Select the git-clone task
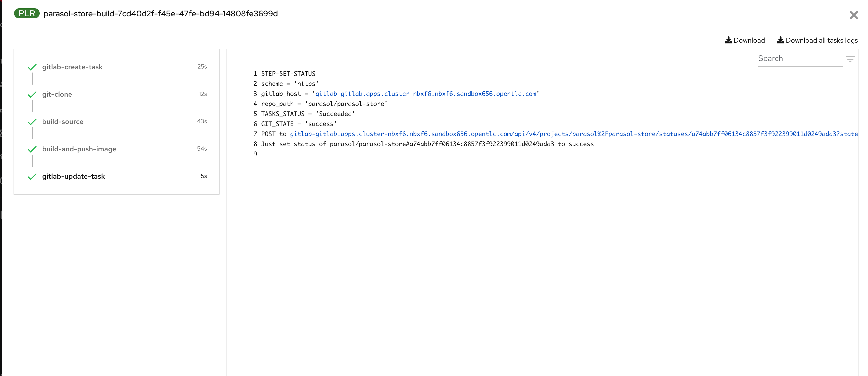868x376 pixels. click(x=57, y=94)
